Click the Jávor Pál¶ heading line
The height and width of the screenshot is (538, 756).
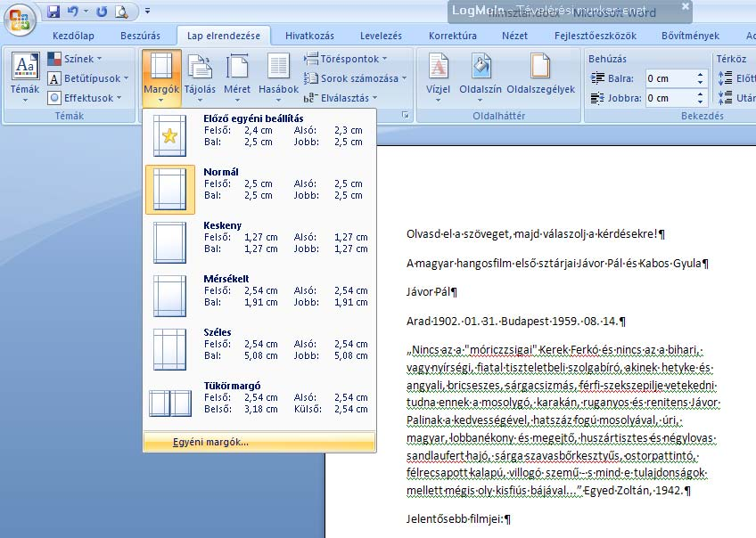coord(431,292)
